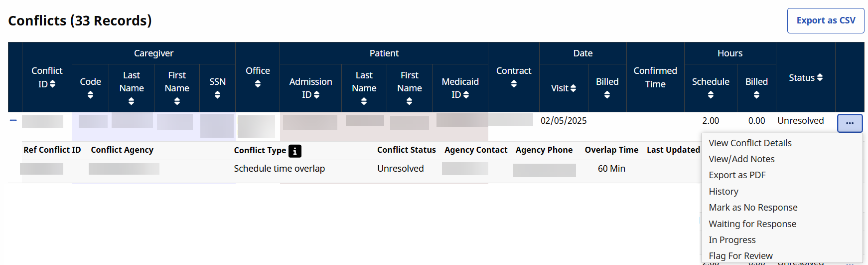Viewport: 868px width, 265px height.
Task: Sort by caregiver SSN column
Action: tap(217, 95)
